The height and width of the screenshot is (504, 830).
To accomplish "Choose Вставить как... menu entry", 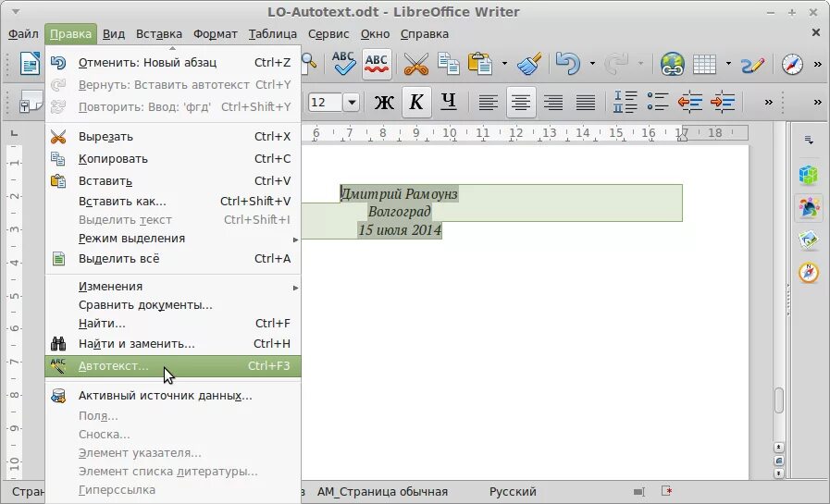I will pos(173,201).
